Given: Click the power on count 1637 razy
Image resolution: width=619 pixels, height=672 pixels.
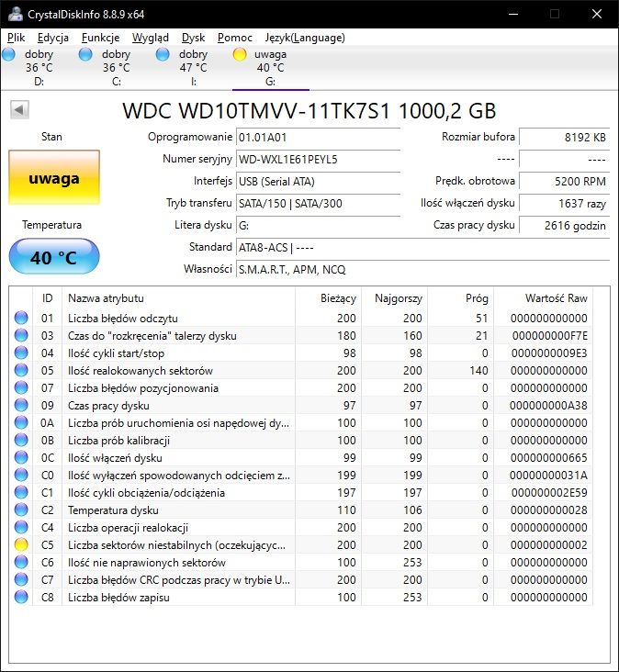Looking at the screenshot, I should pos(564,204).
